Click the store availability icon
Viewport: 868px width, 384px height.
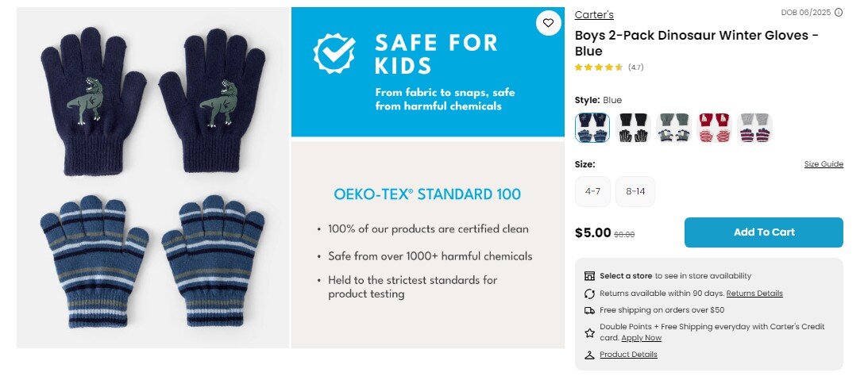[x=589, y=276]
